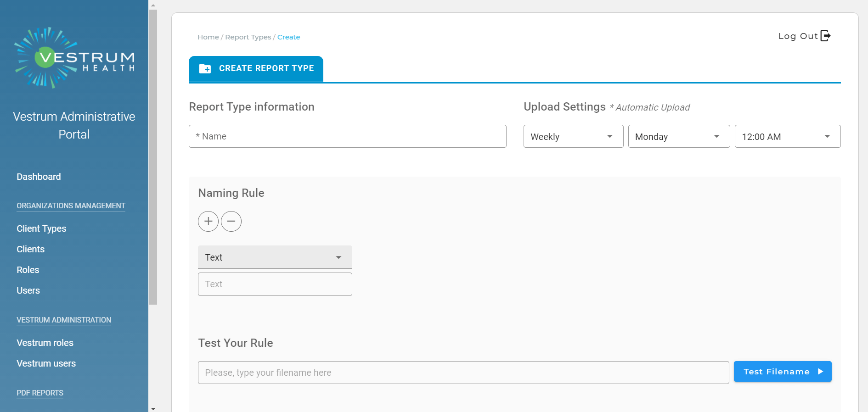Click the Vestrum Health logo
The width and height of the screenshot is (868, 412).
[74, 58]
